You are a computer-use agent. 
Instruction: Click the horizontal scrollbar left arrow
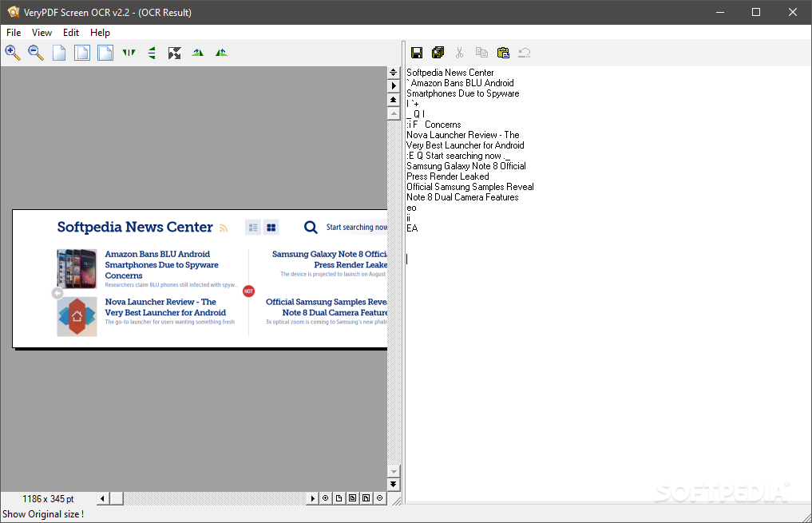(102, 498)
